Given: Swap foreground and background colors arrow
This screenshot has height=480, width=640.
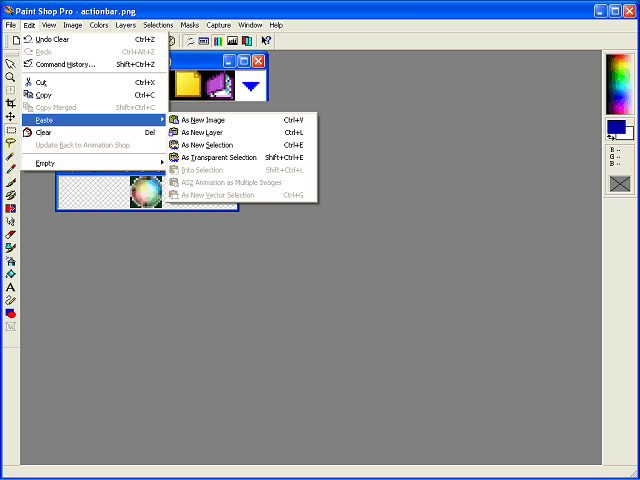Looking at the screenshot, I should click(x=611, y=138).
